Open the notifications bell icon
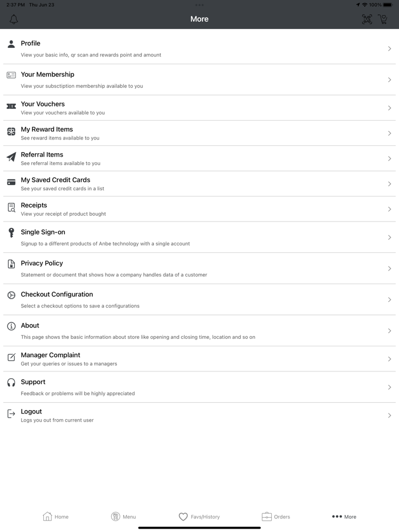The height and width of the screenshot is (532, 399). [x=14, y=19]
